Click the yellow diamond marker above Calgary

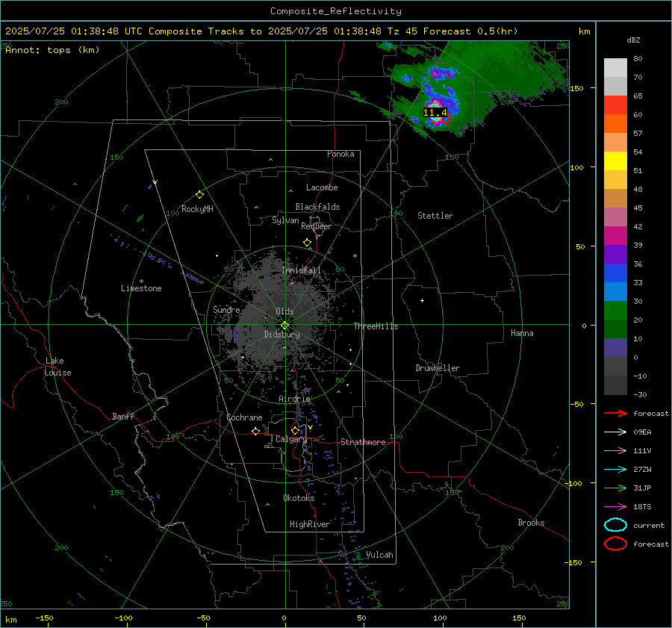pyautogui.click(x=295, y=430)
